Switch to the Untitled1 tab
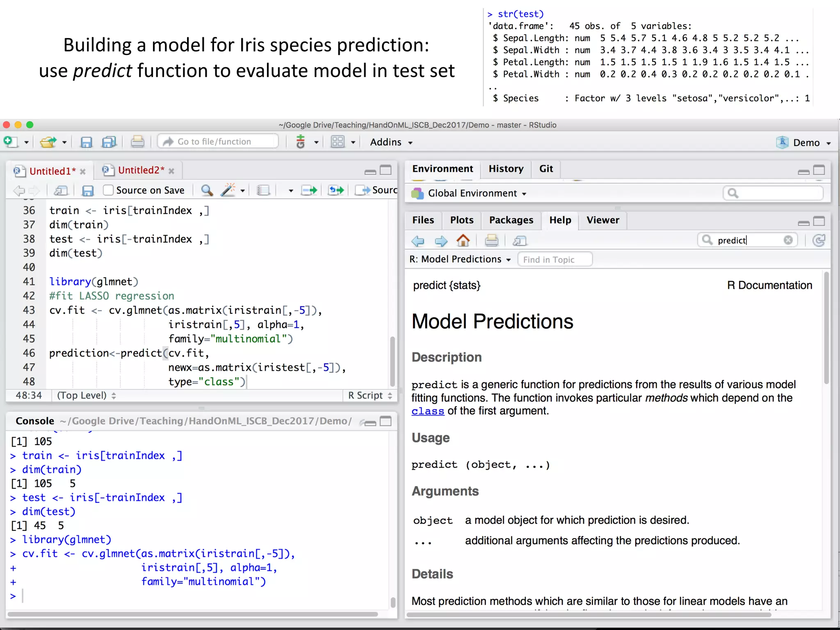Viewport: 840px width, 630px height. pyautogui.click(x=52, y=171)
